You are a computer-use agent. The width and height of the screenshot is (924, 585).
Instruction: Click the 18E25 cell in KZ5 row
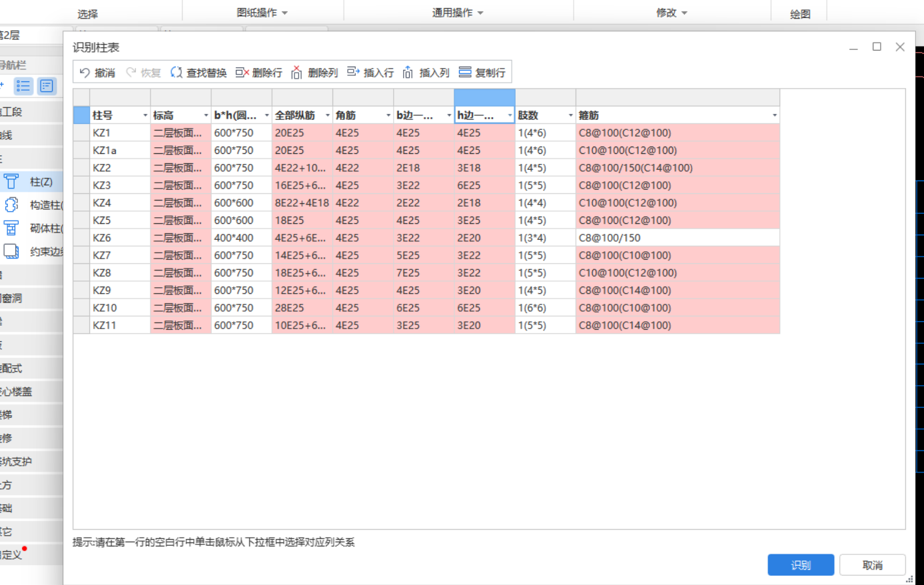tap(302, 221)
